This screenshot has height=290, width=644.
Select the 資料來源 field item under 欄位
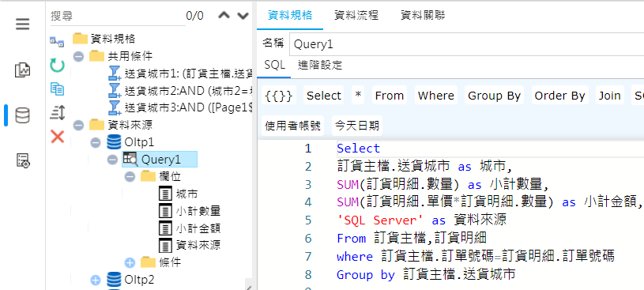pyautogui.click(x=190, y=246)
